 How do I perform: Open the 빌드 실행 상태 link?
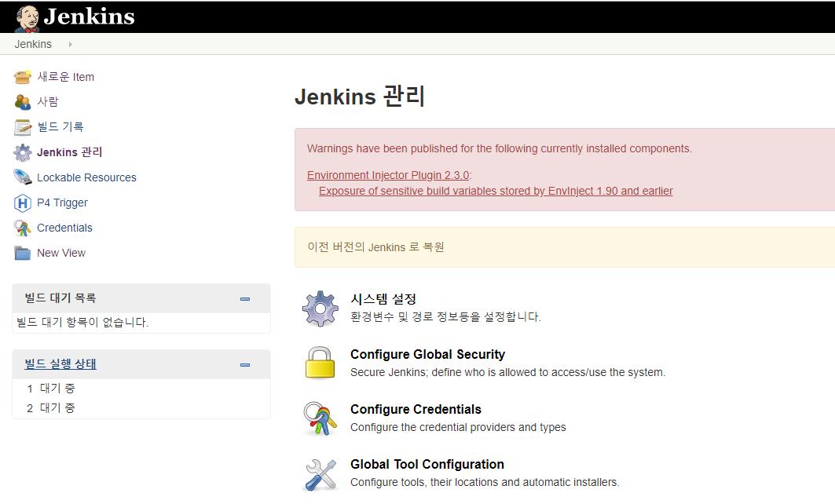(60, 364)
